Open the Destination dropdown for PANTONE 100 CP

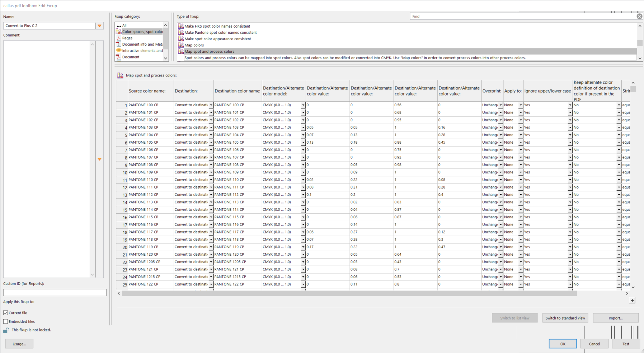[x=211, y=105]
